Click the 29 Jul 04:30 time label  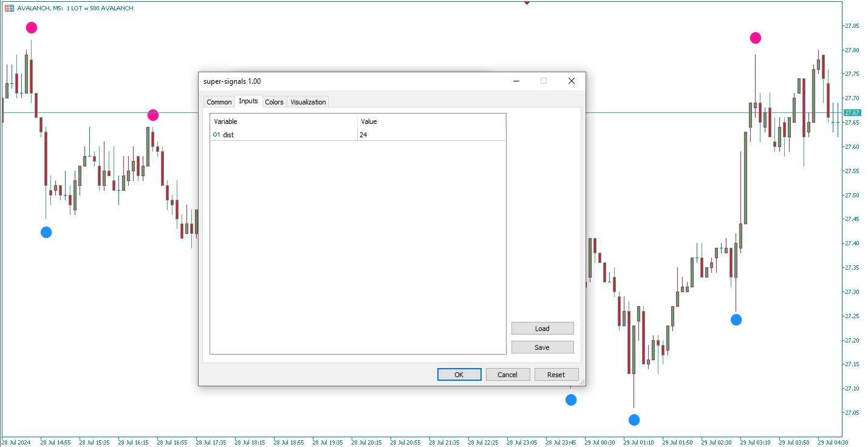click(833, 442)
